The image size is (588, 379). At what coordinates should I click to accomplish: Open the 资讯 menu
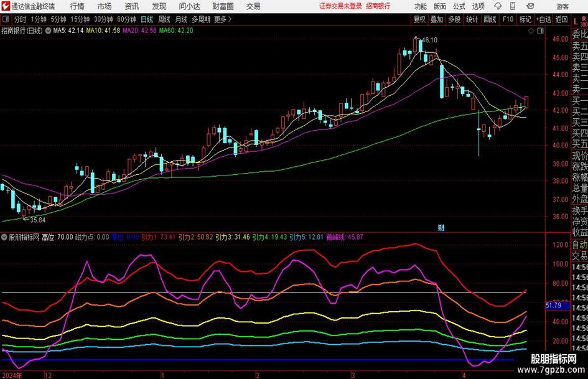point(132,6)
